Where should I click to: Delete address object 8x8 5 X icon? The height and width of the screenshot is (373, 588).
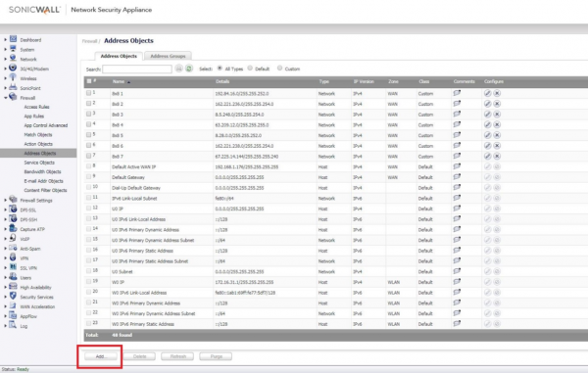coord(497,135)
